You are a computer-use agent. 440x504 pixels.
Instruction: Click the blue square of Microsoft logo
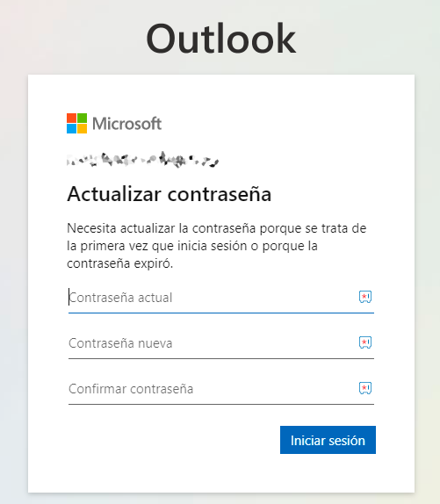71,128
